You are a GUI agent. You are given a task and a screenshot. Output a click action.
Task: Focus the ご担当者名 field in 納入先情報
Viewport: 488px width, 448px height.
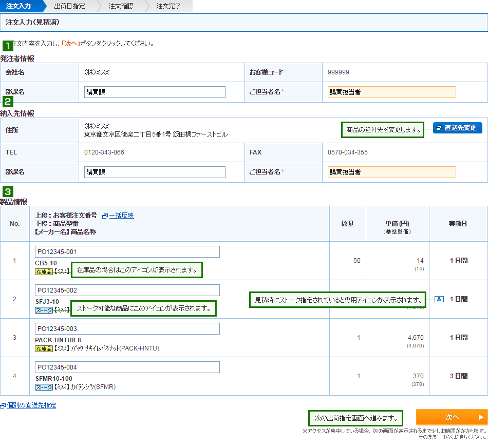[391, 172]
